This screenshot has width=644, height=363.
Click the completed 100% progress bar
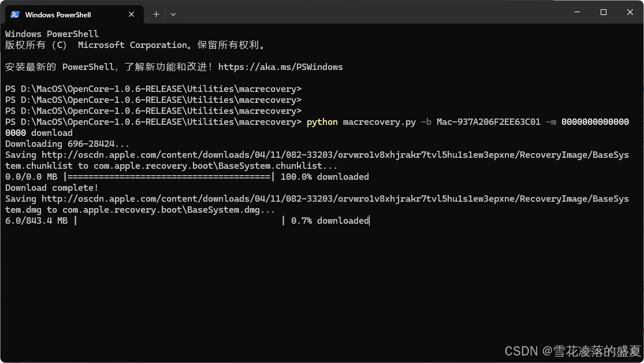pyautogui.click(x=169, y=177)
